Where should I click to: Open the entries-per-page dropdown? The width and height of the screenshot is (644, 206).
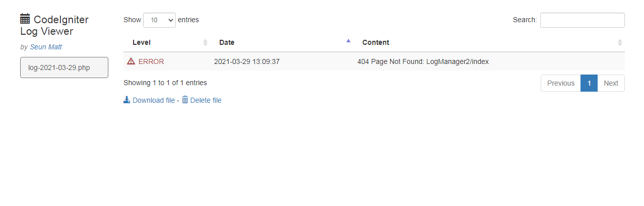tap(159, 20)
